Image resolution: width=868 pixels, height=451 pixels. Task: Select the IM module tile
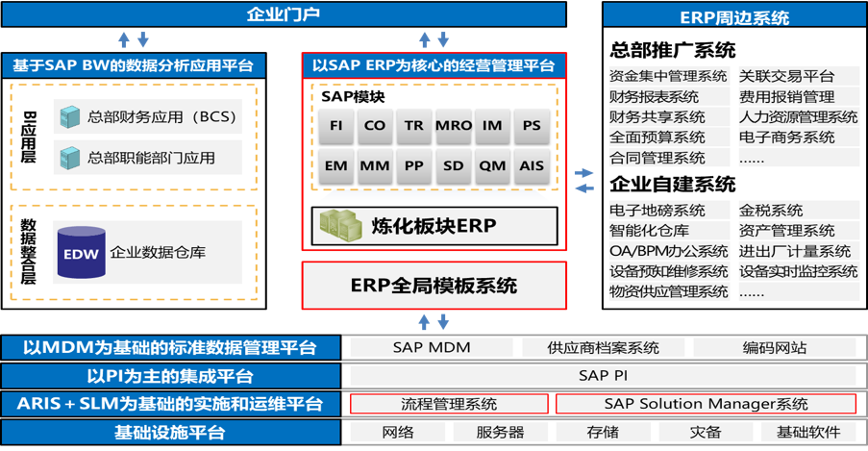click(x=492, y=125)
